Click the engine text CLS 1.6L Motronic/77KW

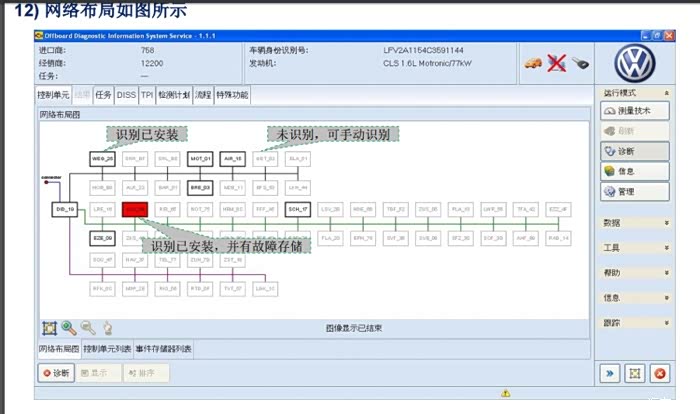[x=427, y=63]
